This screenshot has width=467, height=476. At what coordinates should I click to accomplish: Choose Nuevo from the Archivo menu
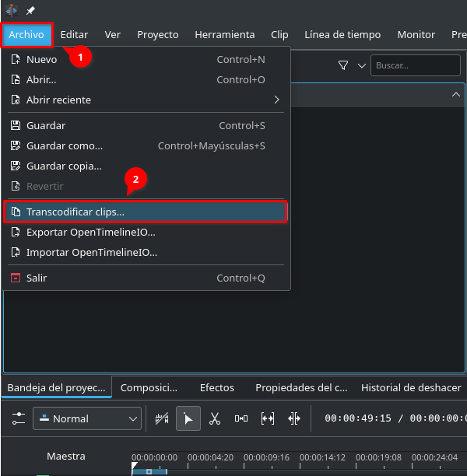pos(146,59)
